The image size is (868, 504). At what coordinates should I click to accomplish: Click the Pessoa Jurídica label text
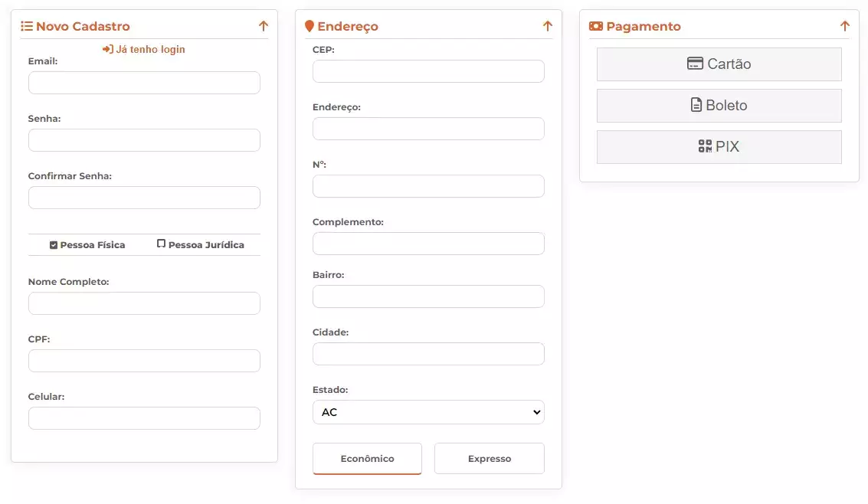click(x=206, y=244)
